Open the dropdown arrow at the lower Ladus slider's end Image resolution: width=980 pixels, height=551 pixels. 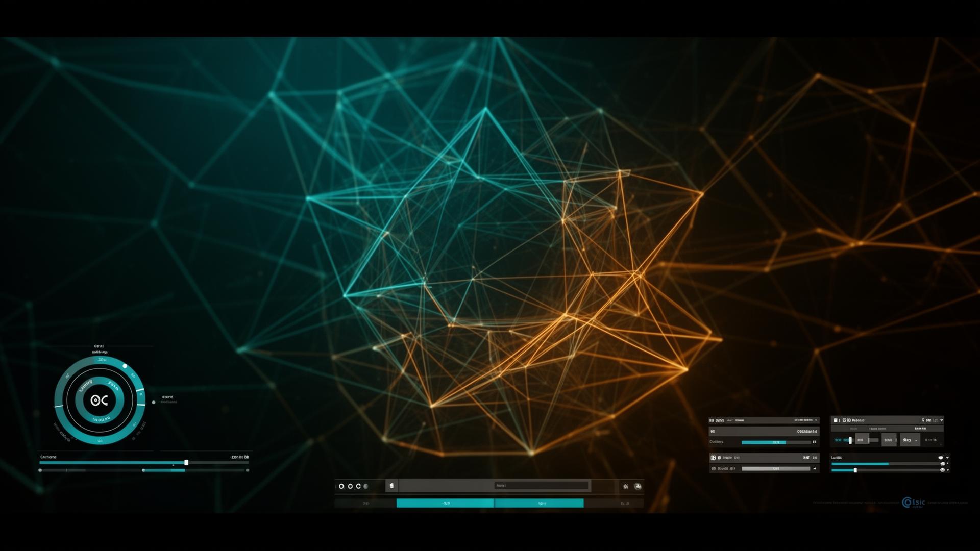(948, 470)
